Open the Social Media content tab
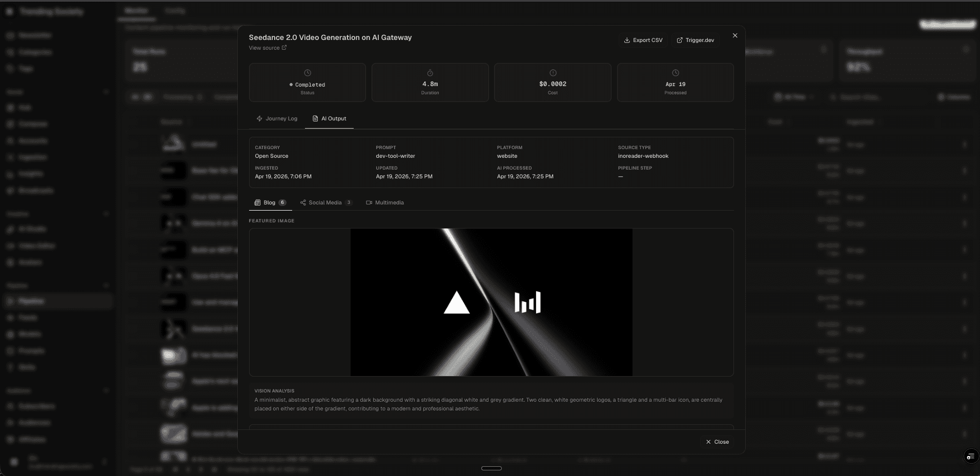Viewport: 980px width, 476px height. pos(324,202)
